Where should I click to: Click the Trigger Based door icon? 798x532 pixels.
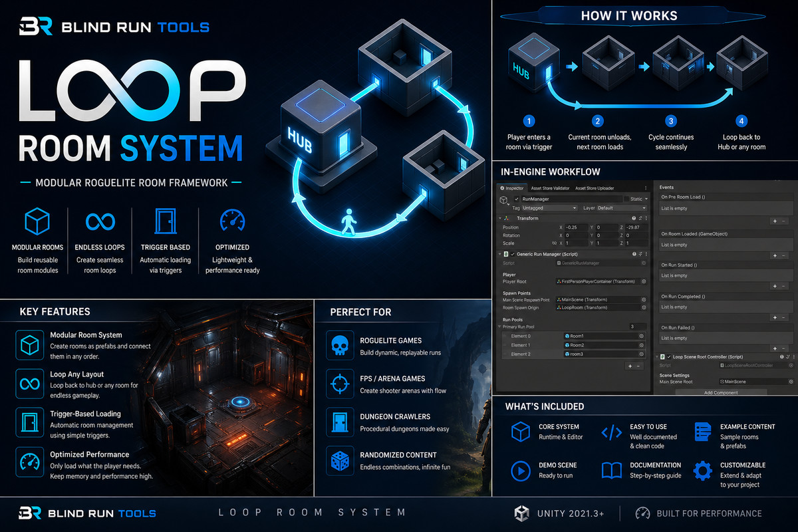tap(166, 221)
